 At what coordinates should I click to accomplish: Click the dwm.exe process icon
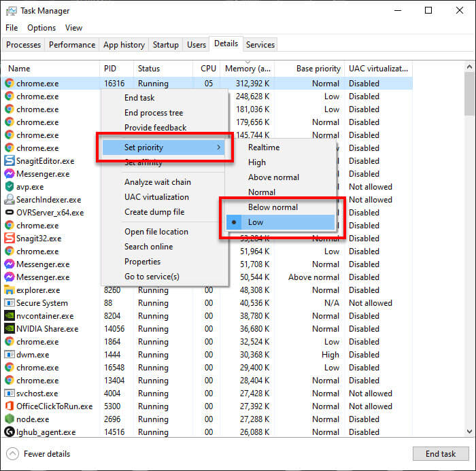(x=10, y=354)
